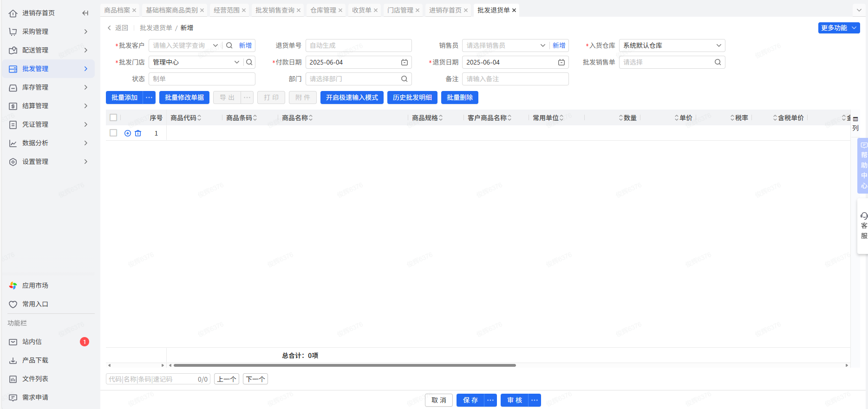The image size is (868, 409).
Task: Sort by the 商品代码 column header
Action: click(186, 118)
